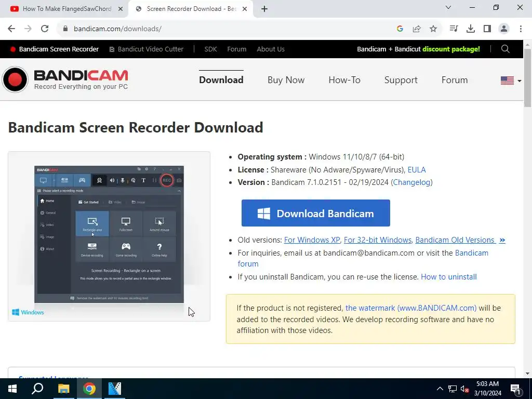Open Forum link in black top bar
The width and height of the screenshot is (532, 399).
pos(237,49)
